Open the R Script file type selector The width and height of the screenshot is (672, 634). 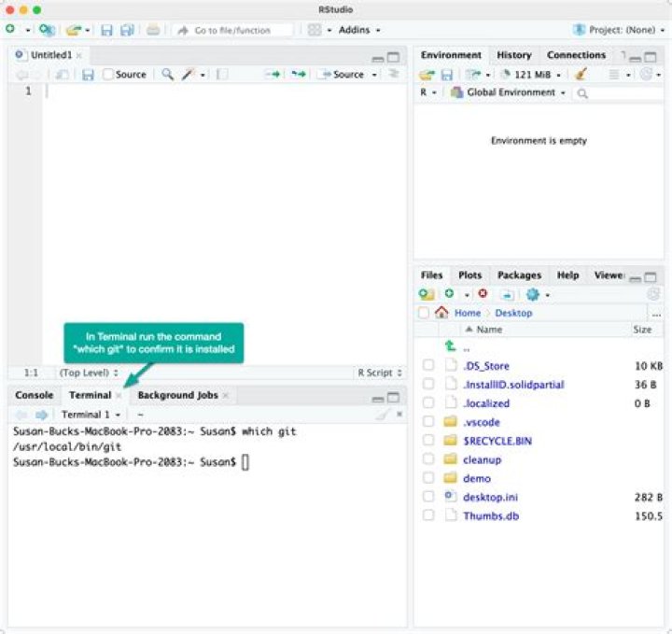pyautogui.click(x=380, y=373)
